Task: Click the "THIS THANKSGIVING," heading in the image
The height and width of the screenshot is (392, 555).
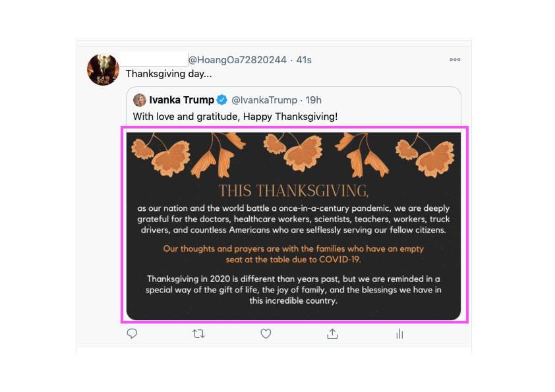Action: (x=293, y=191)
